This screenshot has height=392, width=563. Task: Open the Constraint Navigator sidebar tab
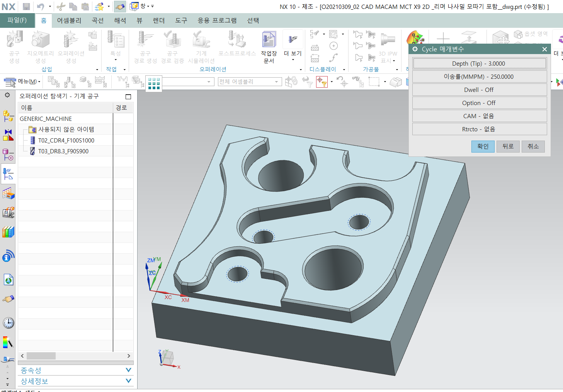click(8, 135)
